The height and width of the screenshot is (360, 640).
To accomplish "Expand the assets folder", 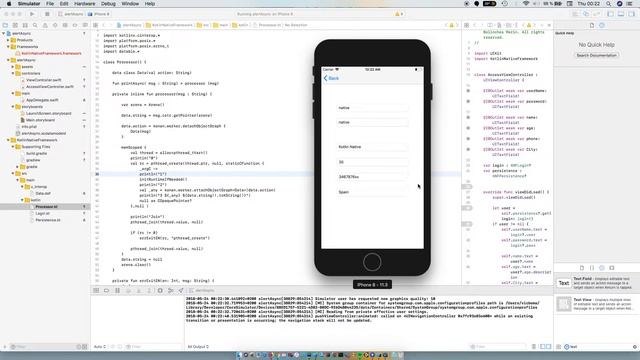I will pos(13,67).
